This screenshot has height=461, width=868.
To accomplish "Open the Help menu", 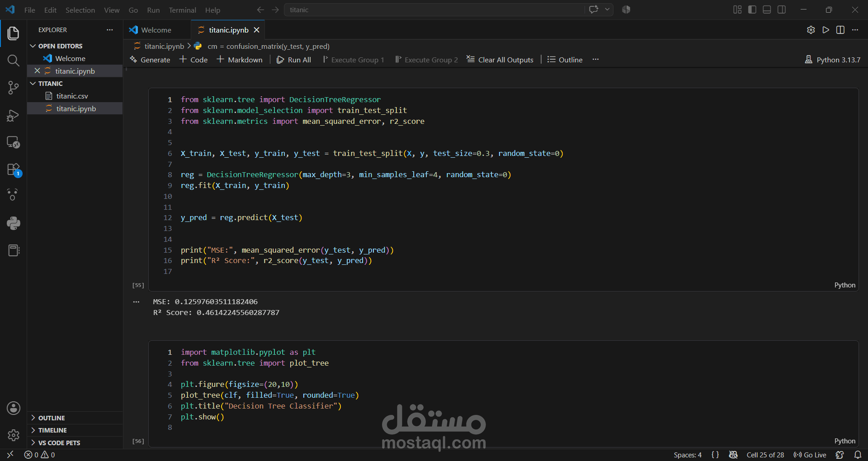I will click(212, 10).
